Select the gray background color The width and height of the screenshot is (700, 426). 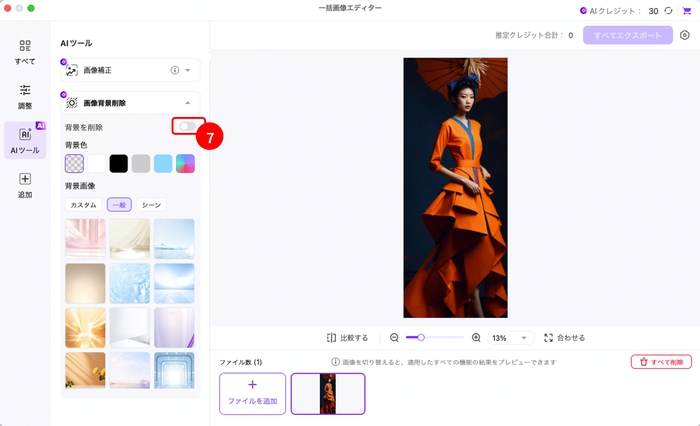point(141,163)
